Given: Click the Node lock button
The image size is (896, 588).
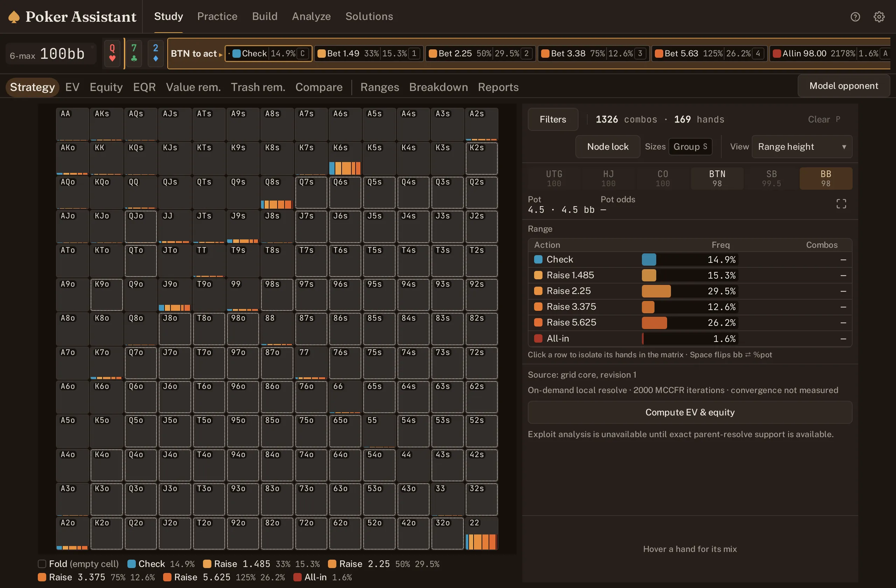Looking at the screenshot, I should pos(608,146).
